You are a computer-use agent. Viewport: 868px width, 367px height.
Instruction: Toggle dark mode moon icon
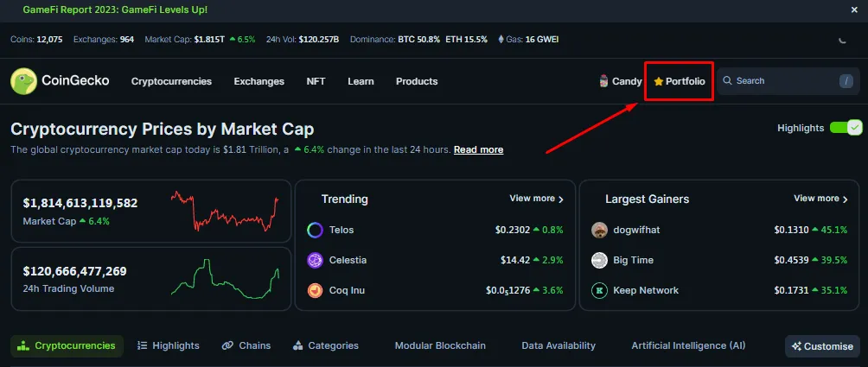pyautogui.click(x=843, y=40)
